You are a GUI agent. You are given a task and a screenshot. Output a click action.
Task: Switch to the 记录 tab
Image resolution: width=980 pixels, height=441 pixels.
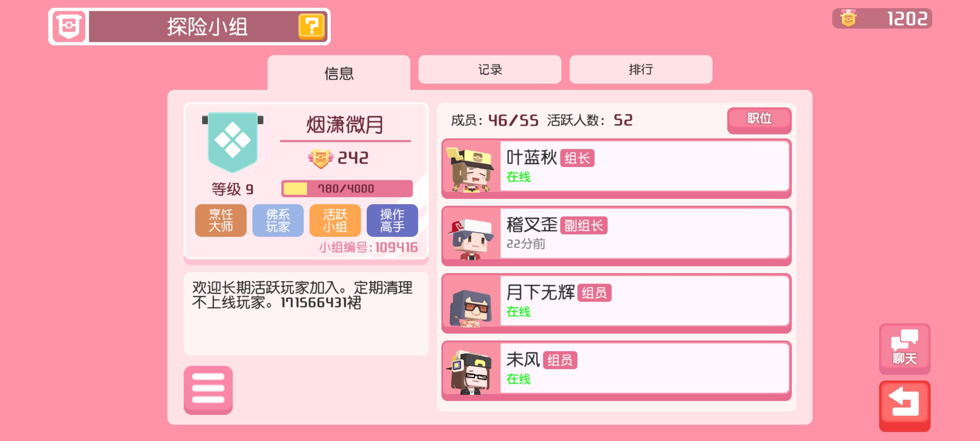coord(490,70)
